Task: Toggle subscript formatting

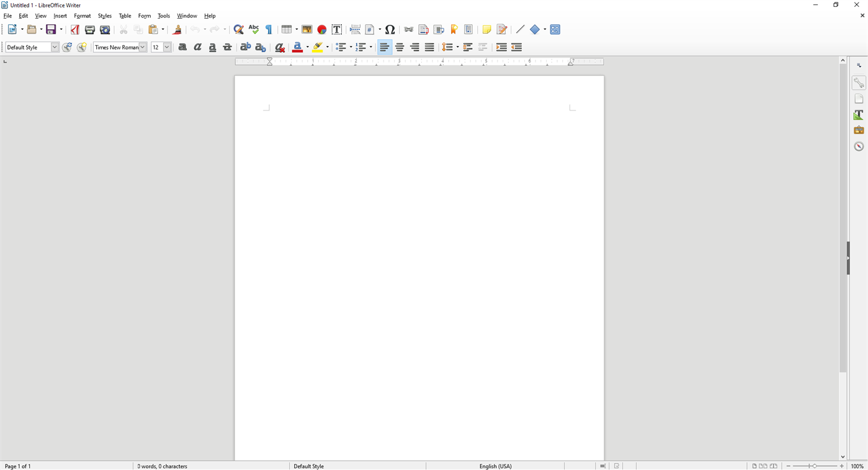Action: pos(261,47)
